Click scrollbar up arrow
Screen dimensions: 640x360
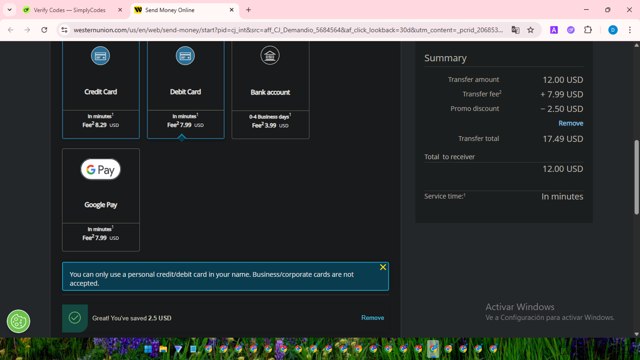coord(636,45)
